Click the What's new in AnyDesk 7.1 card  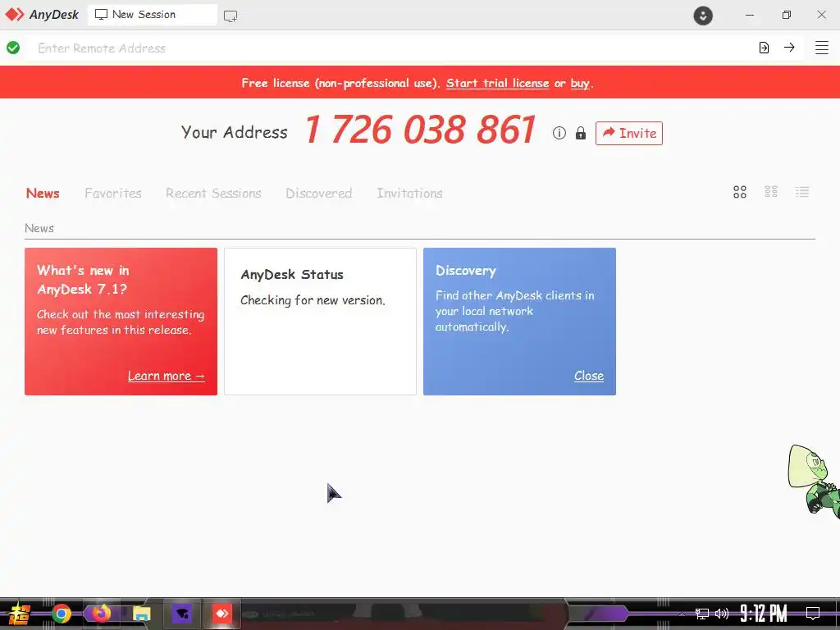pos(121,322)
